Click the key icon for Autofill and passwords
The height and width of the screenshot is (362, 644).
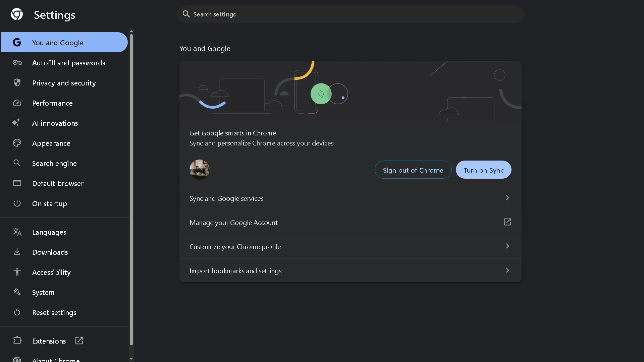tap(17, 63)
